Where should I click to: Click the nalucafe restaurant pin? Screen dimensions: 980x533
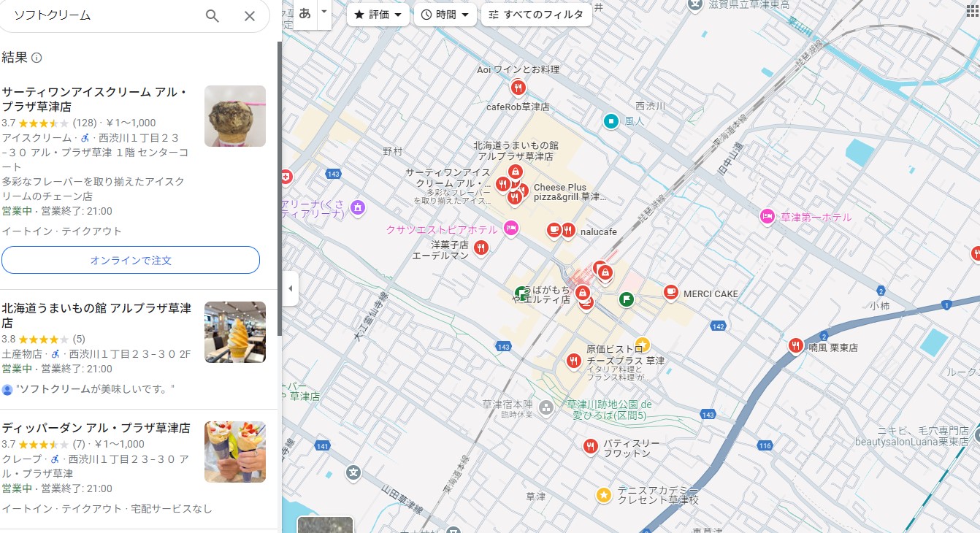coord(569,231)
